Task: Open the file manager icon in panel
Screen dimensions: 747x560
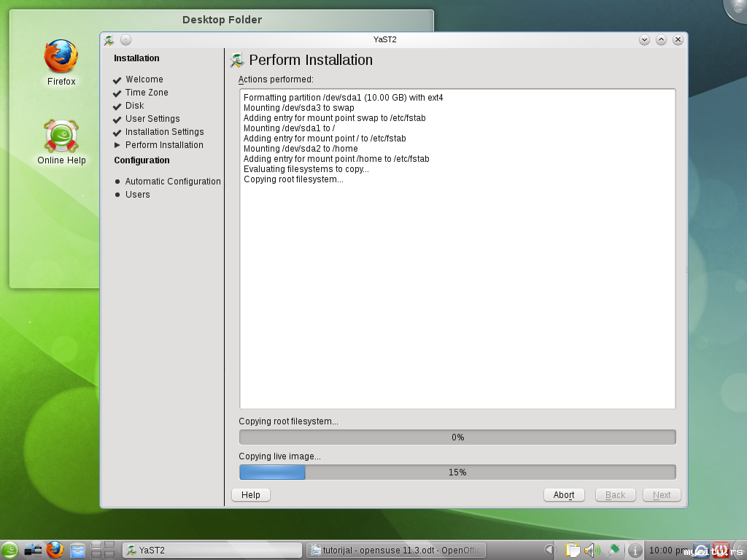Action: (x=78, y=550)
